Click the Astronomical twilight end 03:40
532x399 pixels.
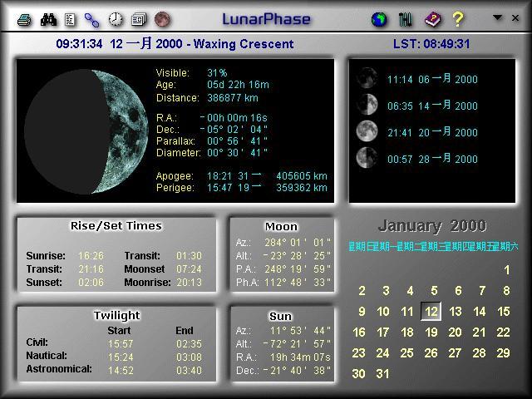pos(189,371)
